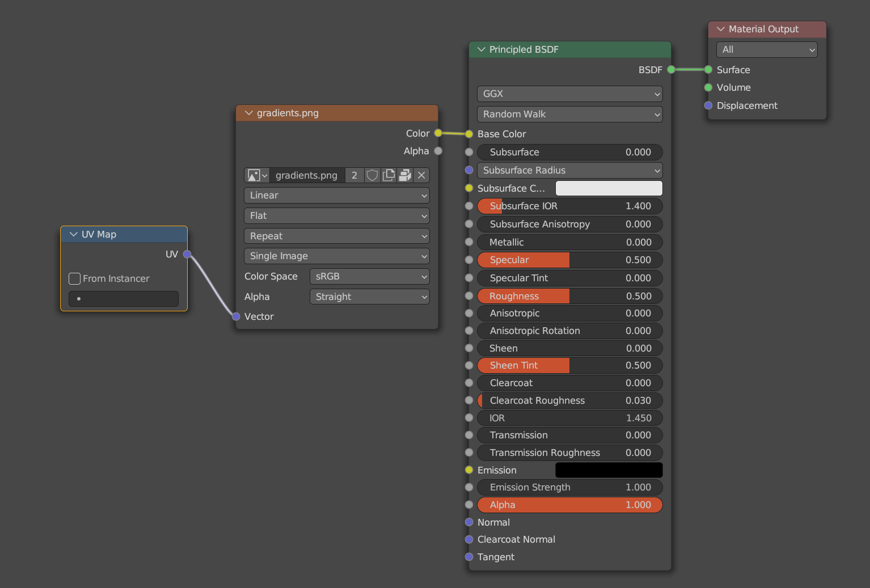
Task: Open the Straight alpha mode dropdown
Action: pos(370,297)
